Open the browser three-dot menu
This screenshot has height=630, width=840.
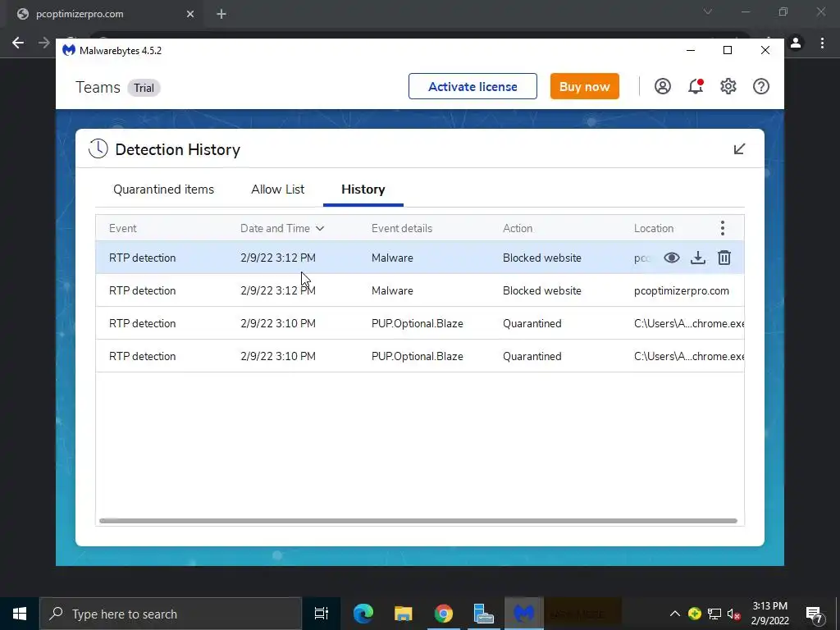[x=822, y=43]
